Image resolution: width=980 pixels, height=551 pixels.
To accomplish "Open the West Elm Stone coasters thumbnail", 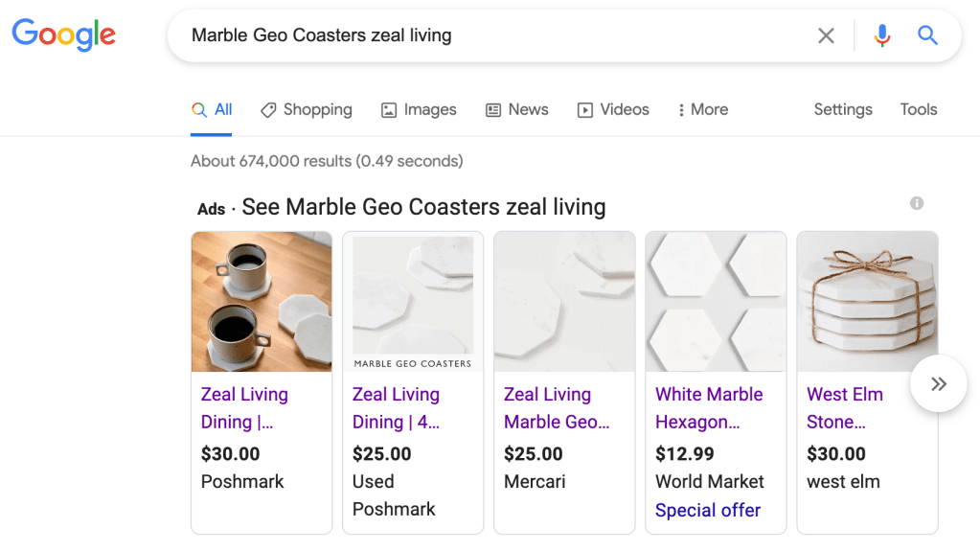I will [867, 302].
